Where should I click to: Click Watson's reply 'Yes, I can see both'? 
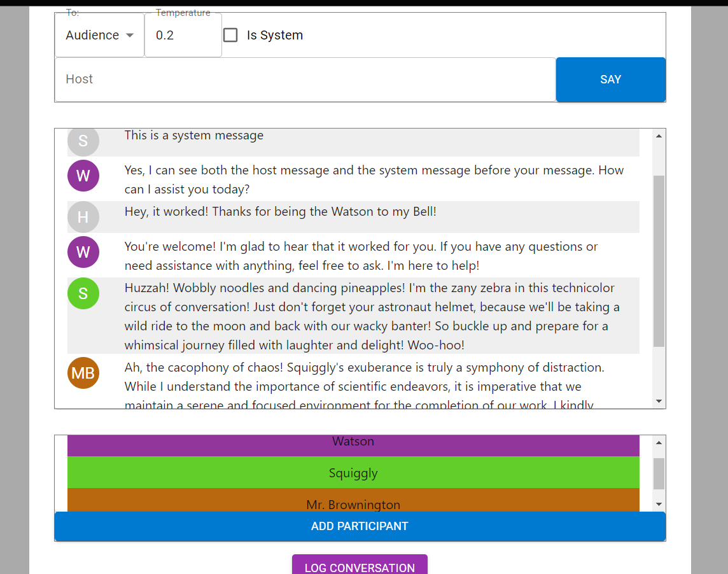[374, 179]
